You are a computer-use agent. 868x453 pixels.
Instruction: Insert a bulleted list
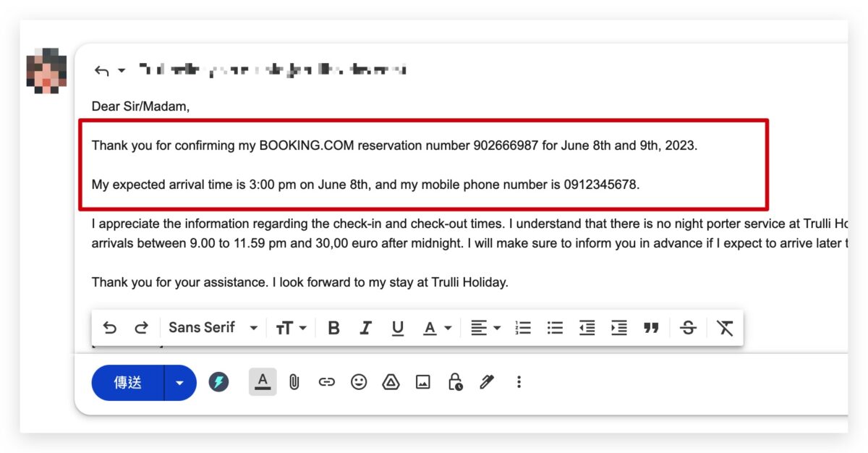[555, 328]
